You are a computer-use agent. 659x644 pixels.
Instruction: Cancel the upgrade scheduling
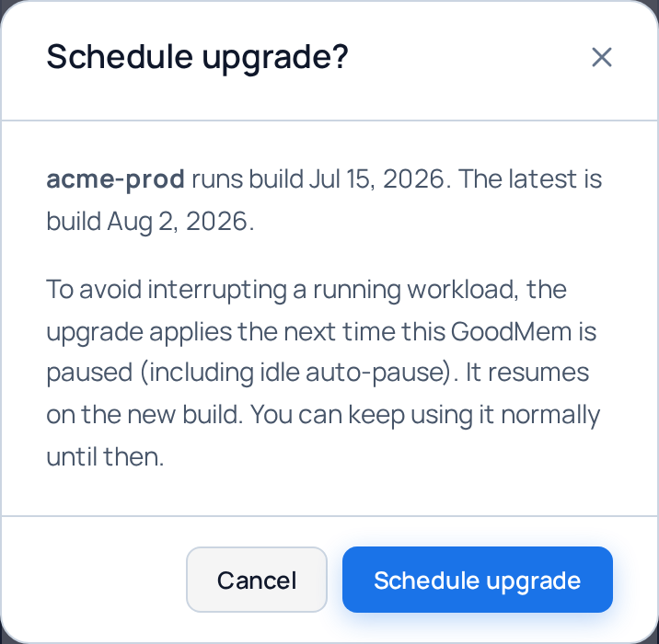(x=257, y=580)
